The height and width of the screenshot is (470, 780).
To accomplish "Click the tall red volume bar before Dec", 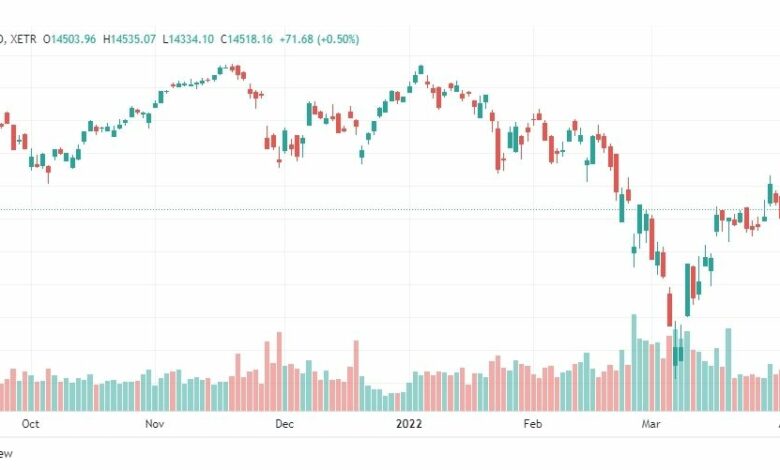I will point(279,372).
